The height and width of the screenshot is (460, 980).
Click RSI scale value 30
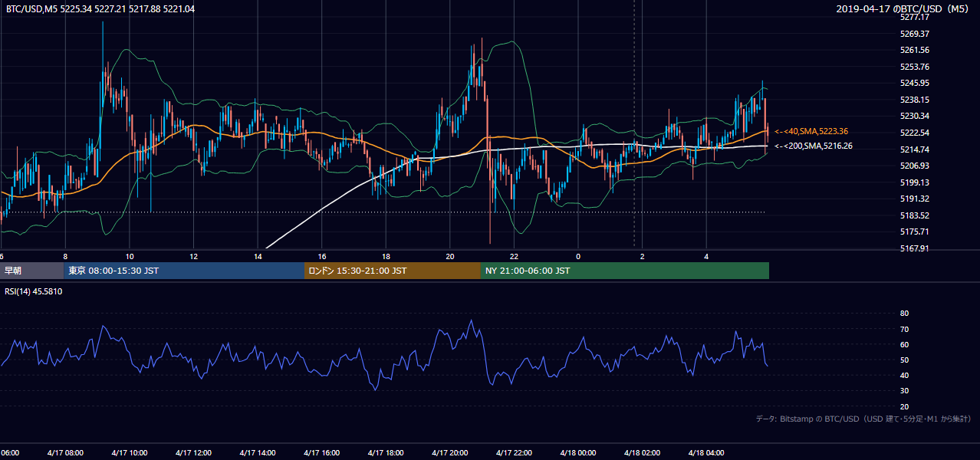(x=904, y=391)
